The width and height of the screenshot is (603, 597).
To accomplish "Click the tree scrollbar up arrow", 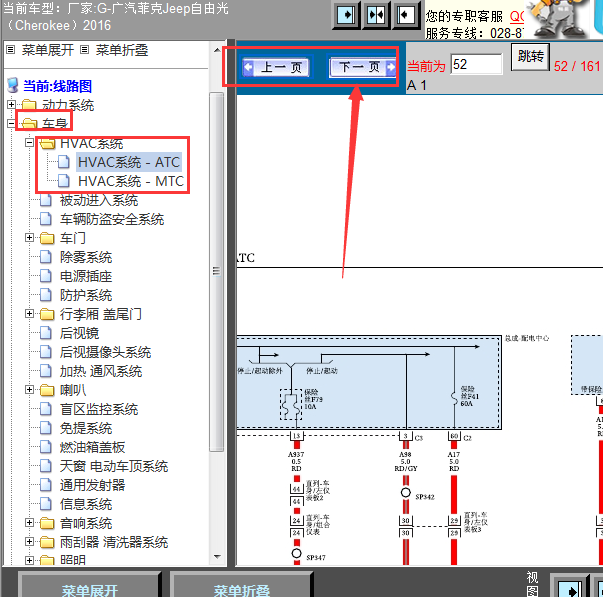I will pos(217,50).
